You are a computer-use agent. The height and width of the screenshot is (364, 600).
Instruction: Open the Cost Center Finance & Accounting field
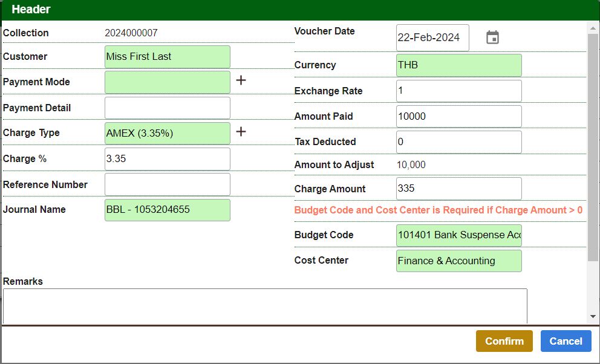click(458, 261)
